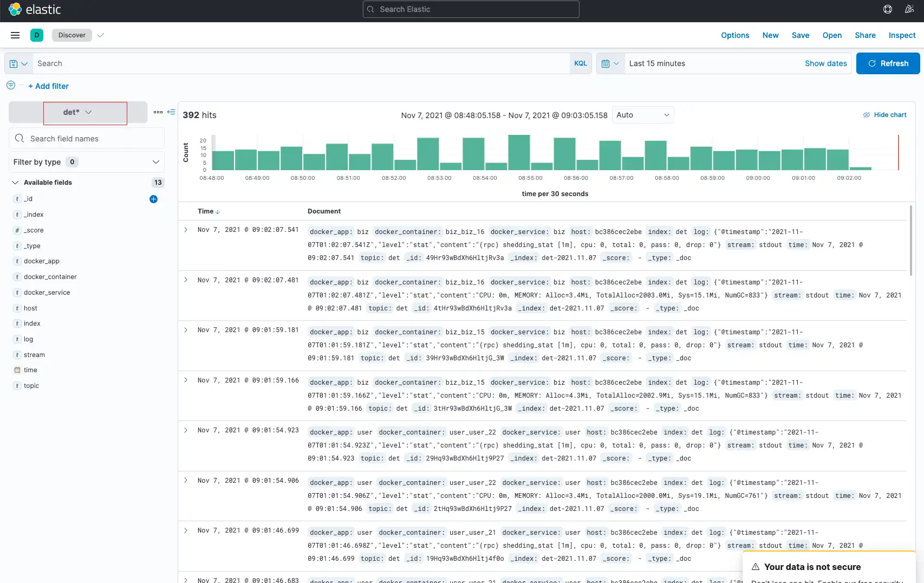Viewport: 924px width, 583px height.
Task: Click Share in the top menu
Action: point(865,35)
